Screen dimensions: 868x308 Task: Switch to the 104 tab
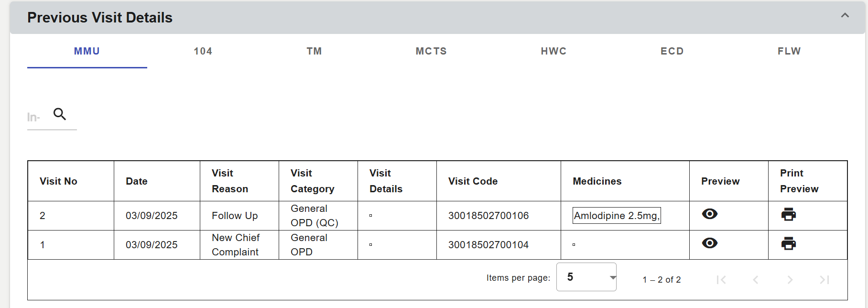pos(203,51)
